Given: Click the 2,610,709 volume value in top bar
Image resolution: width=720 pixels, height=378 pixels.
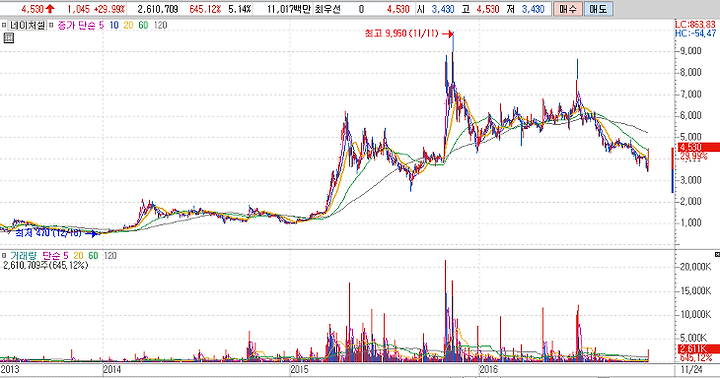Looking at the screenshot, I should pyautogui.click(x=158, y=9).
